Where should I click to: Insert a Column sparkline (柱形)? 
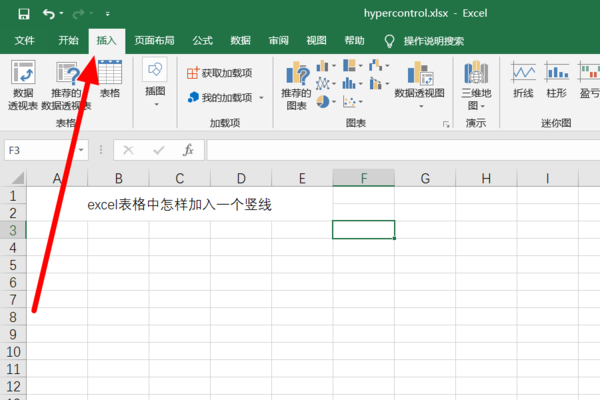click(557, 80)
